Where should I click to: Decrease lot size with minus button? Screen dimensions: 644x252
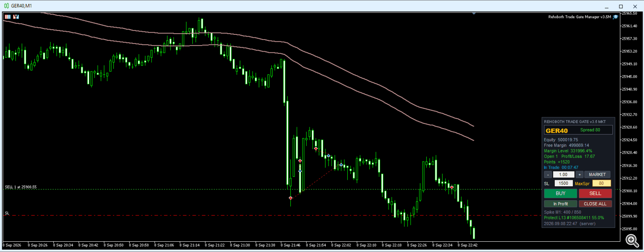click(548, 175)
